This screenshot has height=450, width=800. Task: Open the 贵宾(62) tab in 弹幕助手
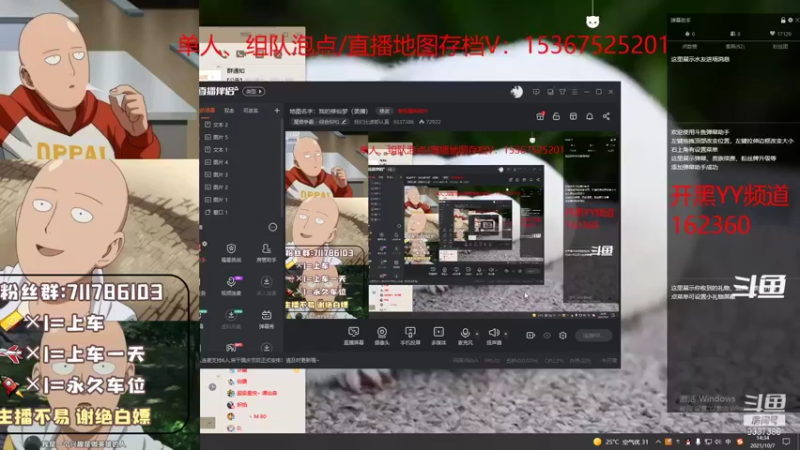coord(735,46)
